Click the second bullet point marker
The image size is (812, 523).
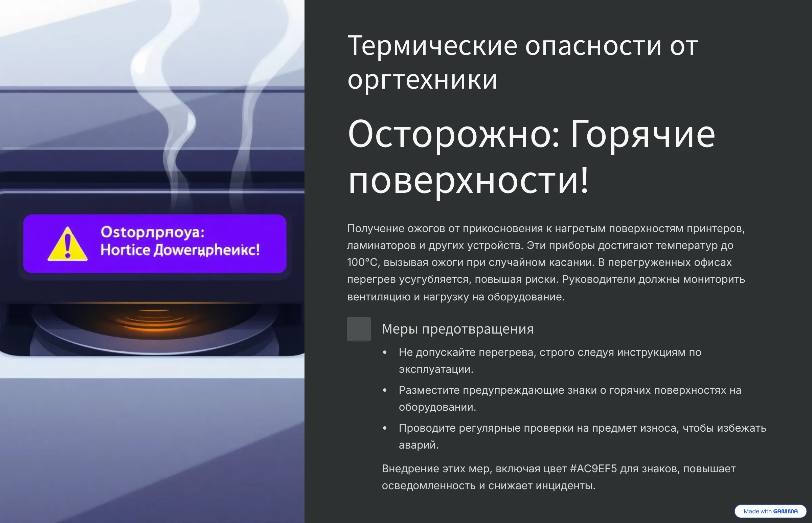pyautogui.click(x=384, y=390)
